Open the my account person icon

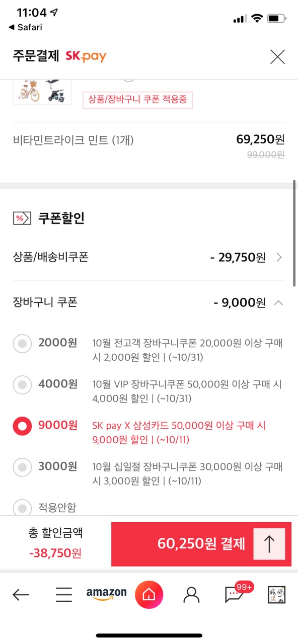point(191,595)
